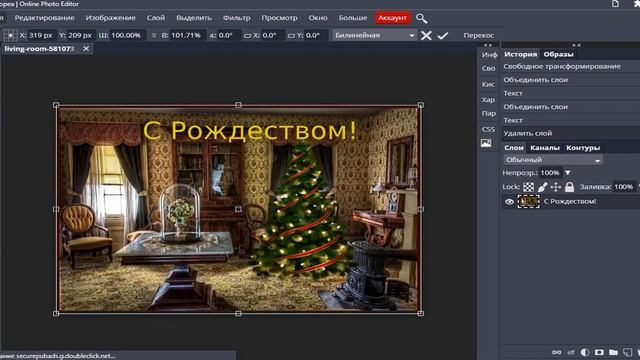Viewport: 640px width, 360px height.
Task: Click the Заливка fill value field
Action: (624, 187)
